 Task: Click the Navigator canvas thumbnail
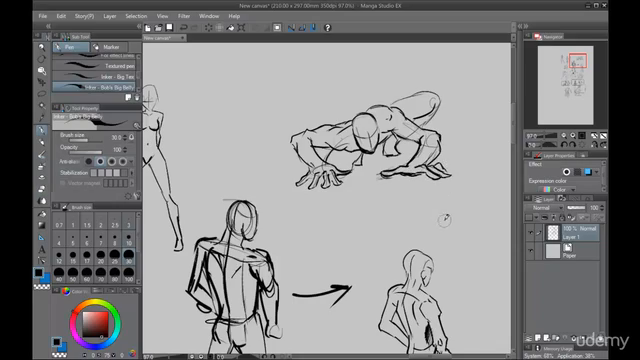565,85
